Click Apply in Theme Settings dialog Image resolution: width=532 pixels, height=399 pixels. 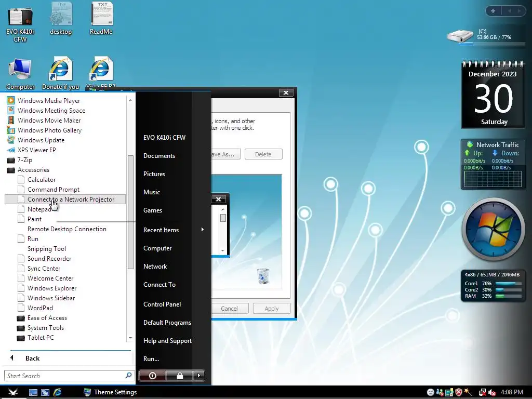271,309
